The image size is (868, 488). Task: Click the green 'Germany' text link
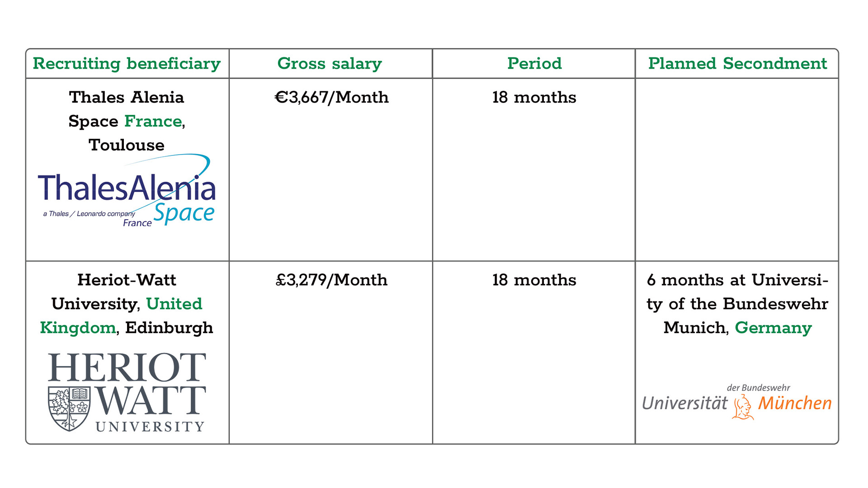point(773,328)
